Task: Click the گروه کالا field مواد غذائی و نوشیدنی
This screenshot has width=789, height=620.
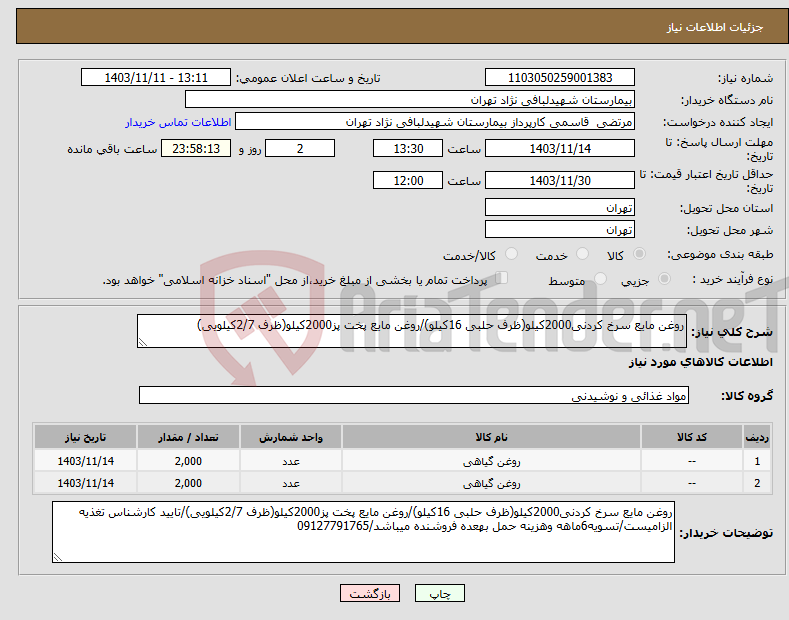Action: 414,396
